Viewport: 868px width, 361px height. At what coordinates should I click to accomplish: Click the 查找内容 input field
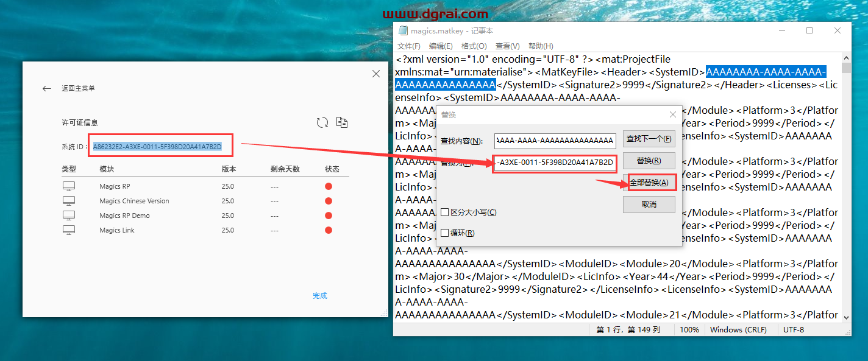[x=555, y=141]
